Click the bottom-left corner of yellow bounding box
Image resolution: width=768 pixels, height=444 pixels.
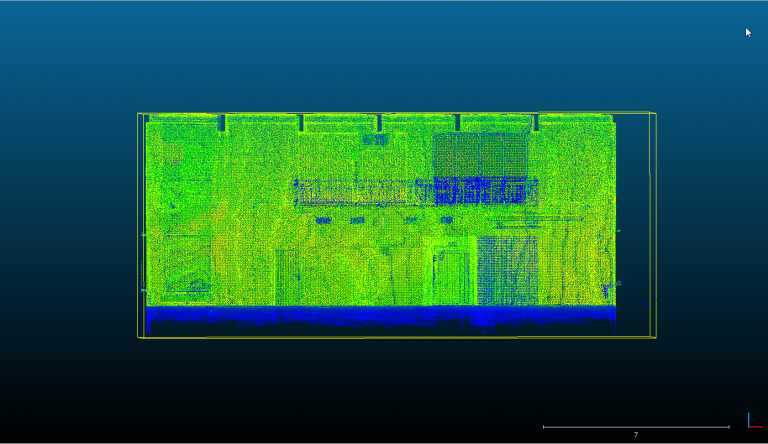point(139,337)
